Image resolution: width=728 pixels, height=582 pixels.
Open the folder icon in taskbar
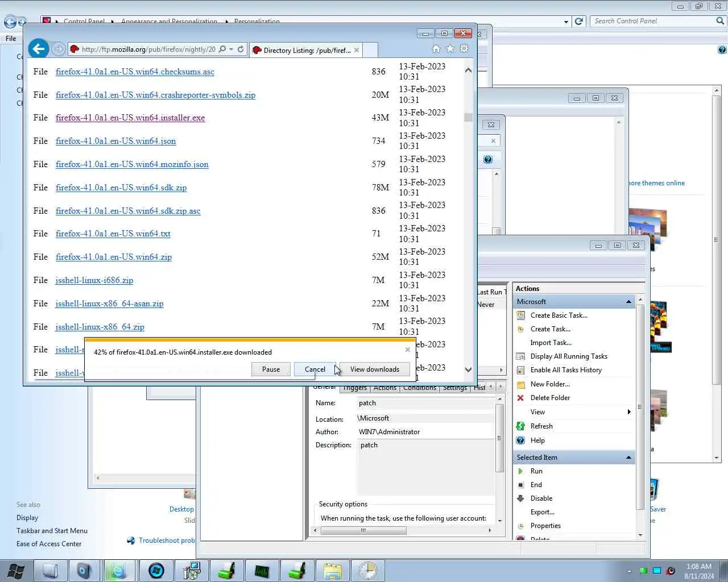click(x=332, y=571)
